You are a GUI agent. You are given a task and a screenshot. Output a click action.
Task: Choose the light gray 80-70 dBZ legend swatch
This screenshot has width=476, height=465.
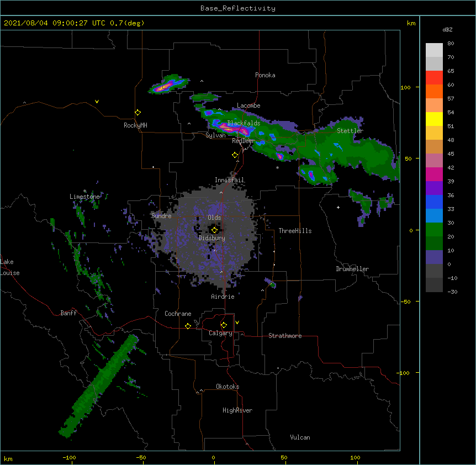[434, 50]
